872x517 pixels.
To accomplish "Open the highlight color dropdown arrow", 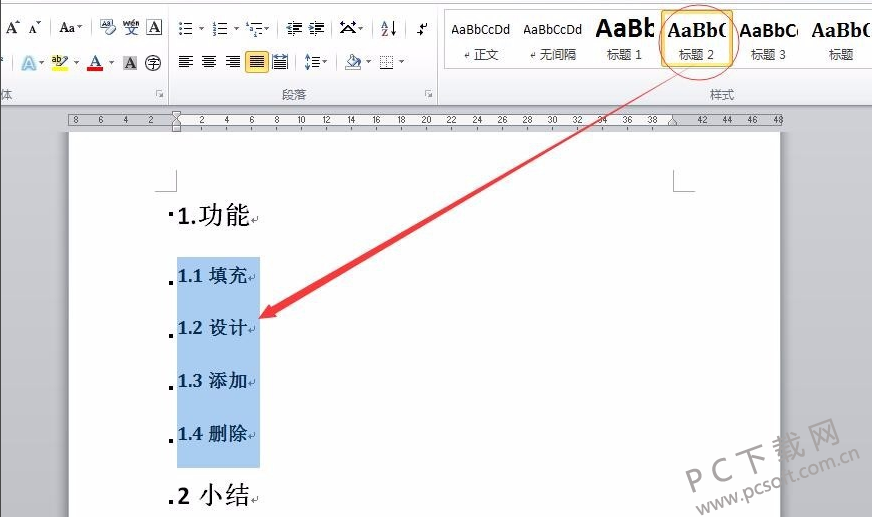I will click(x=76, y=63).
